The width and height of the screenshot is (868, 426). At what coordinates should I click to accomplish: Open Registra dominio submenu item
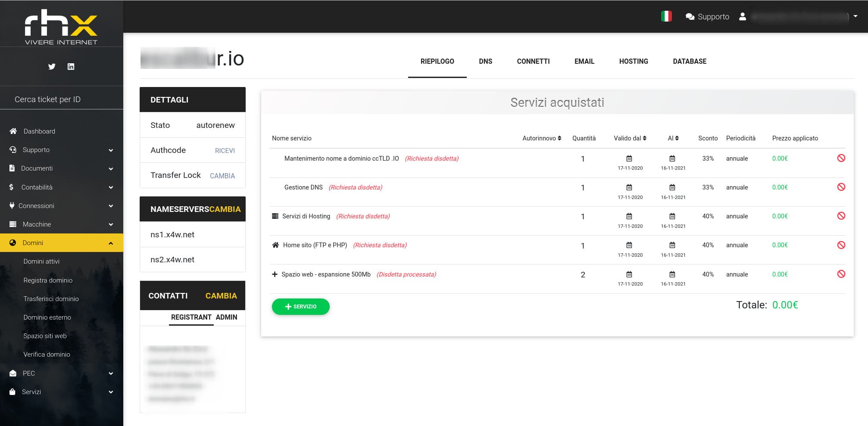point(48,280)
